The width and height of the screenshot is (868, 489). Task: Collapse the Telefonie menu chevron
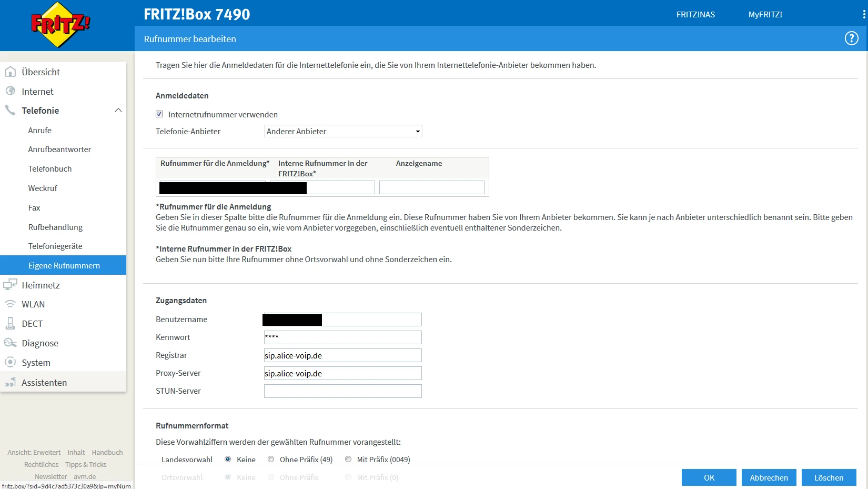pos(118,110)
